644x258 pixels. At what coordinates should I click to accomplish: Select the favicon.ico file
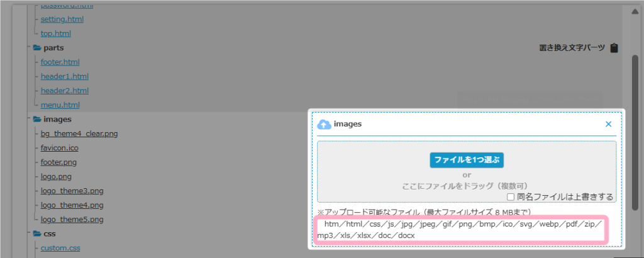point(59,148)
